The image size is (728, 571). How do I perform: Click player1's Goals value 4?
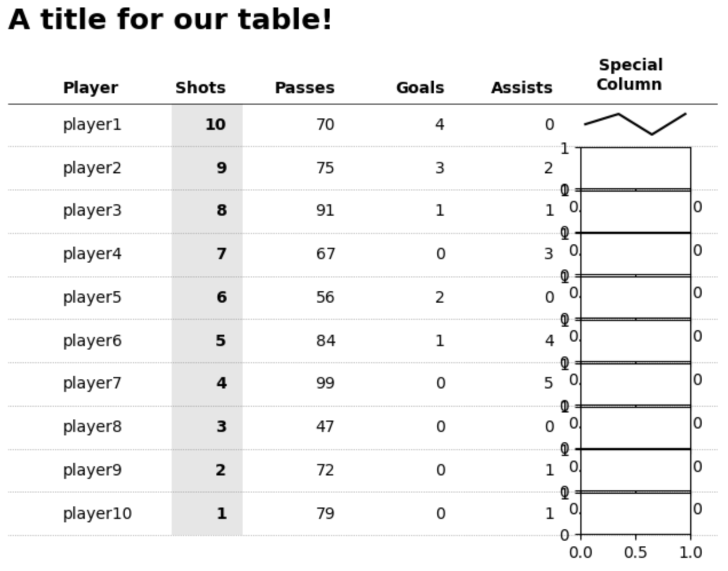tap(440, 125)
